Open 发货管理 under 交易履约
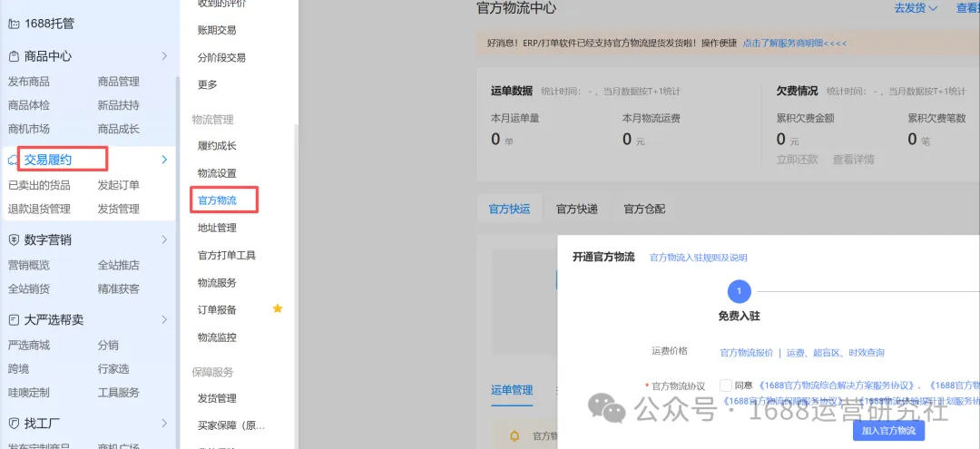The image size is (980, 449). 119,210
